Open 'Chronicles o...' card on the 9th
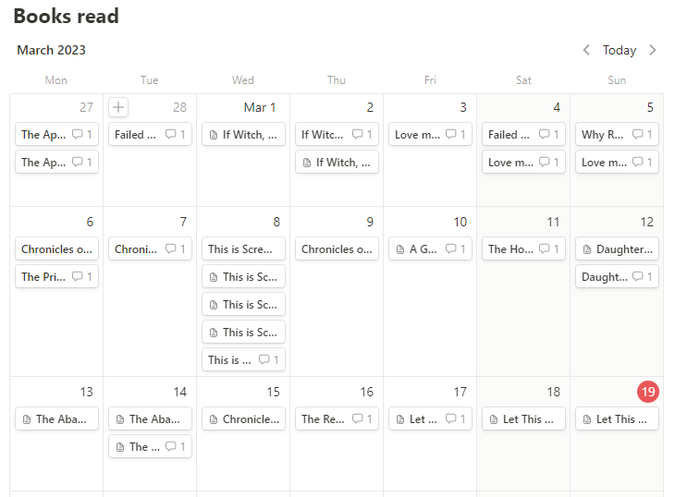The width and height of the screenshot is (675, 497). [x=336, y=249]
